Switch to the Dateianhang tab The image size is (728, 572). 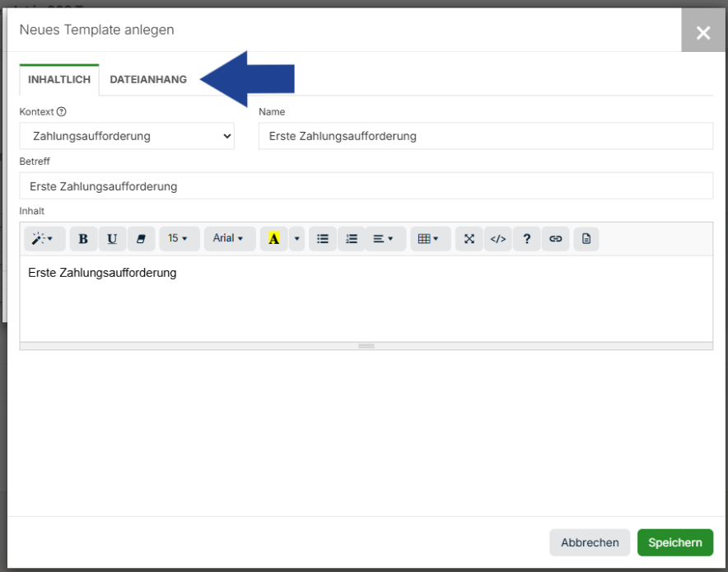(148, 80)
